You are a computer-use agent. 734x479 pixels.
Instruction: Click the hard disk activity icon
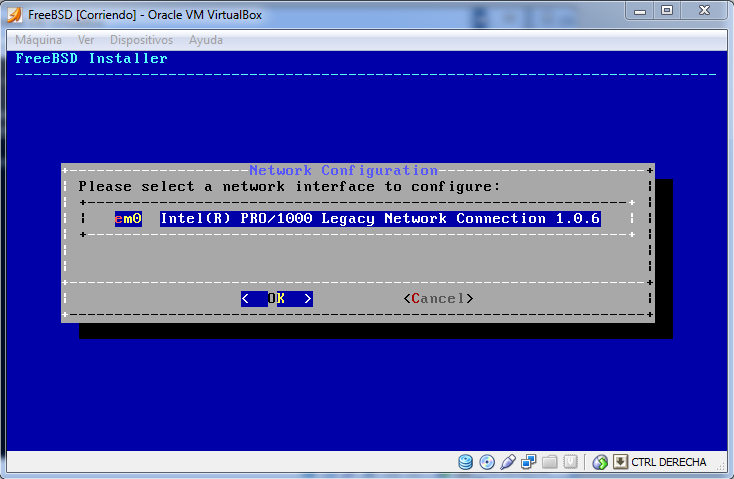pyautogui.click(x=465, y=462)
